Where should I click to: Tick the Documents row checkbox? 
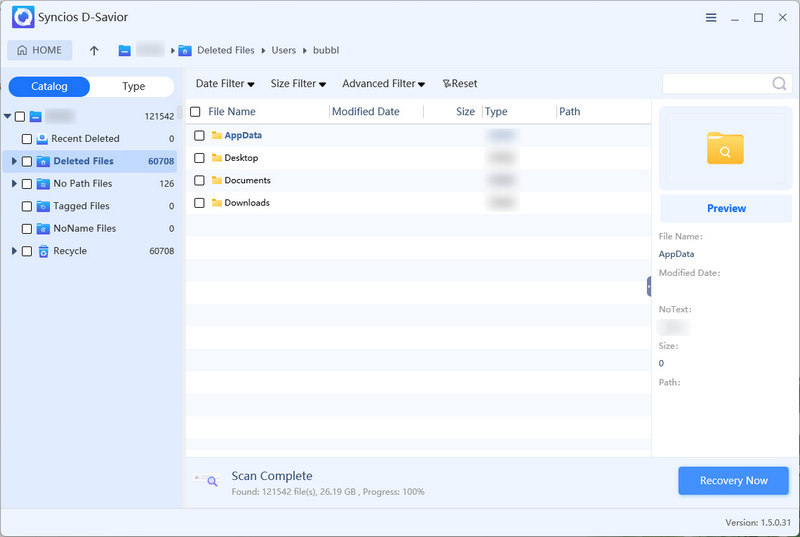click(x=199, y=180)
